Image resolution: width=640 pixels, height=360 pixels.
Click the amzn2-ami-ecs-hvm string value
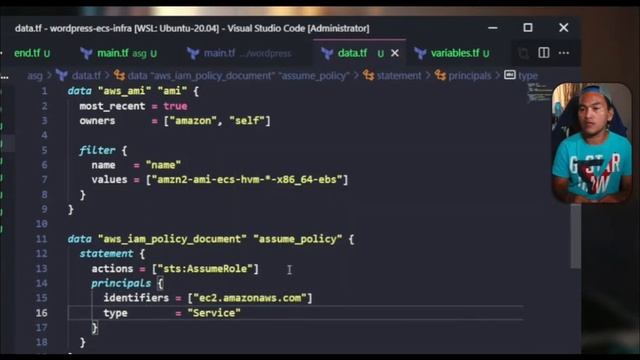click(x=247, y=180)
